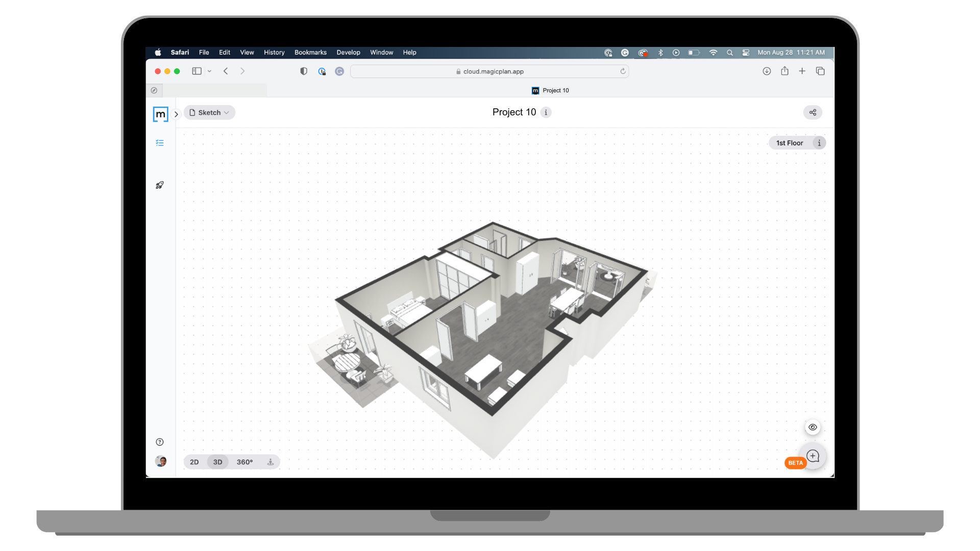The height and width of the screenshot is (551, 980).
Task: Expand the sidebar with the chevron arrow
Action: tap(176, 114)
